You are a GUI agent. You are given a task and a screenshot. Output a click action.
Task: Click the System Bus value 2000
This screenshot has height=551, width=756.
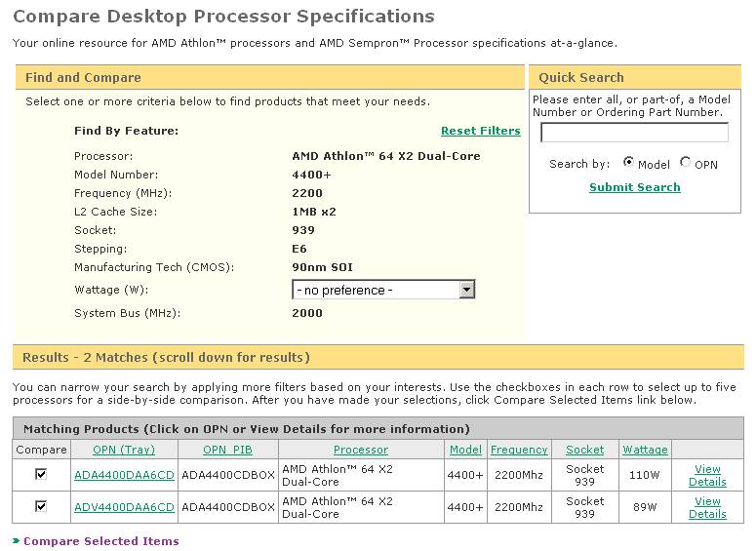[x=307, y=313]
